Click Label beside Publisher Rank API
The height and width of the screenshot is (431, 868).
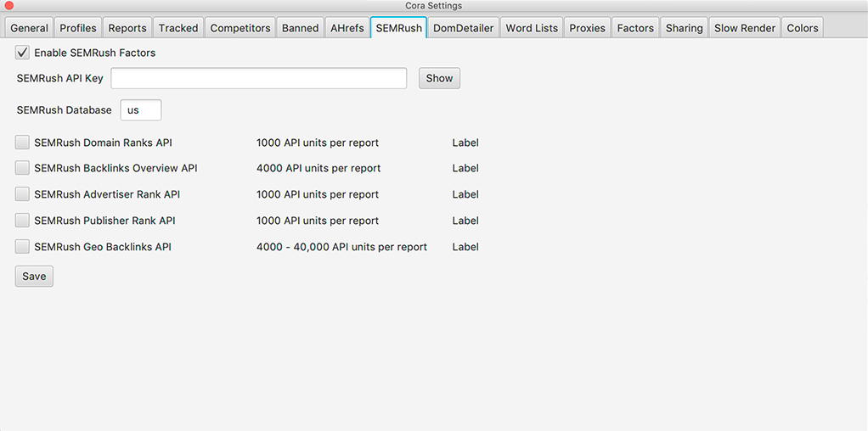[x=465, y=221]
